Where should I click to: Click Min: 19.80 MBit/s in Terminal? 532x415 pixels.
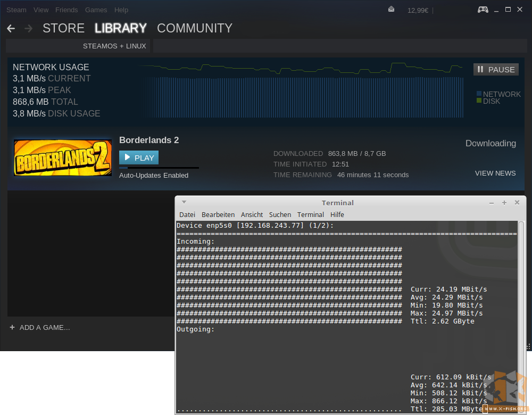coord(446,305)
